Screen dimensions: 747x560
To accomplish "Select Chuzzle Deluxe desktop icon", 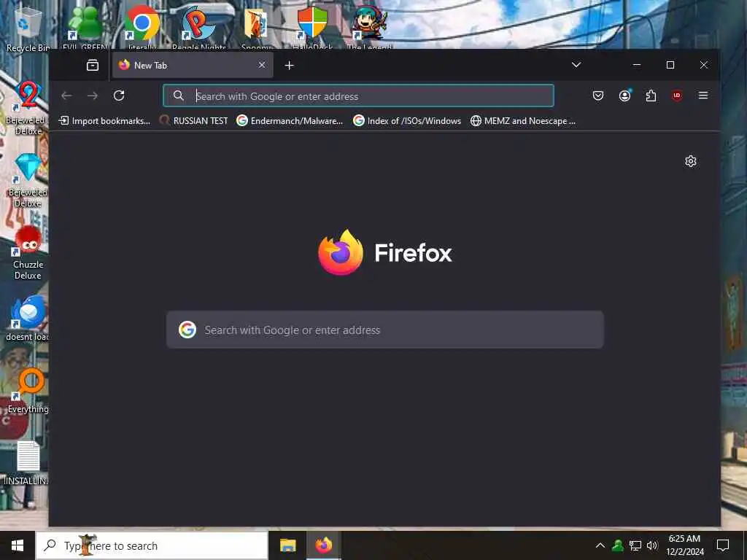I will (x=28, y=253).
